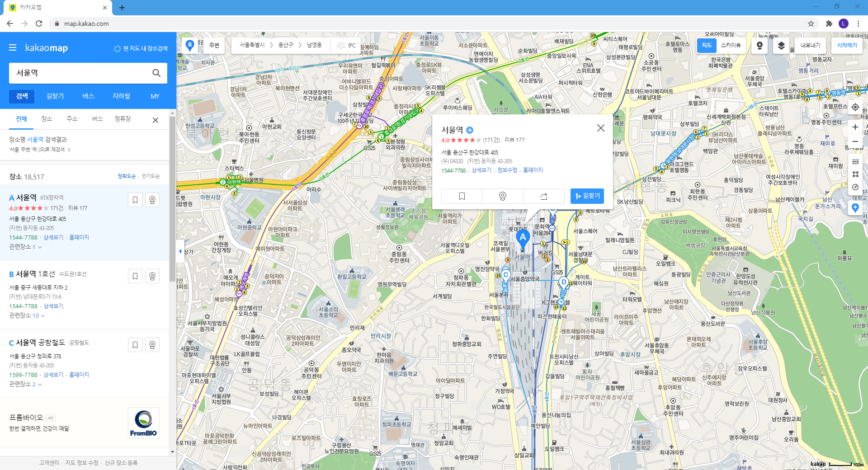
Task: Select the 검색 main tab
Action: pos(22,96)
